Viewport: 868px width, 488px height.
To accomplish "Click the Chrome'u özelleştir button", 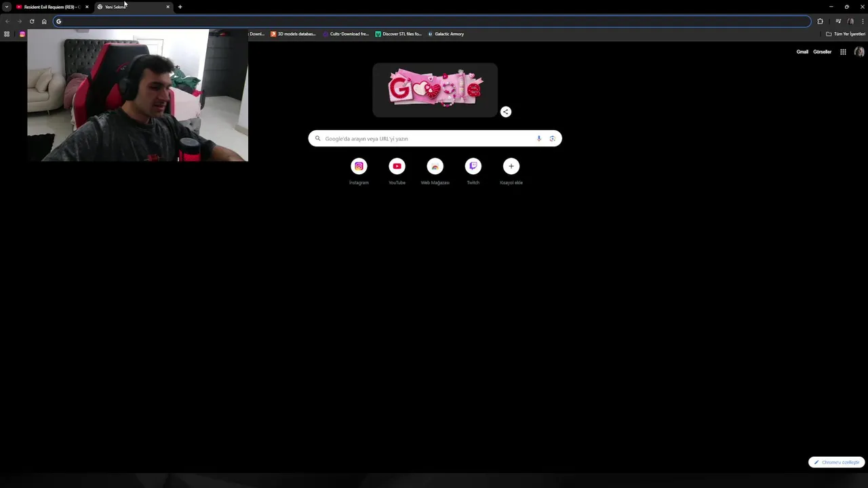I will point(837,462).
